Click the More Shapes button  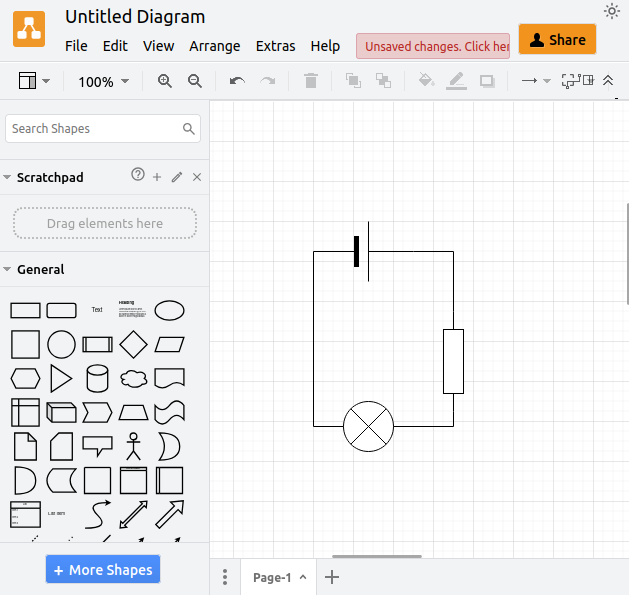point(103,569)
